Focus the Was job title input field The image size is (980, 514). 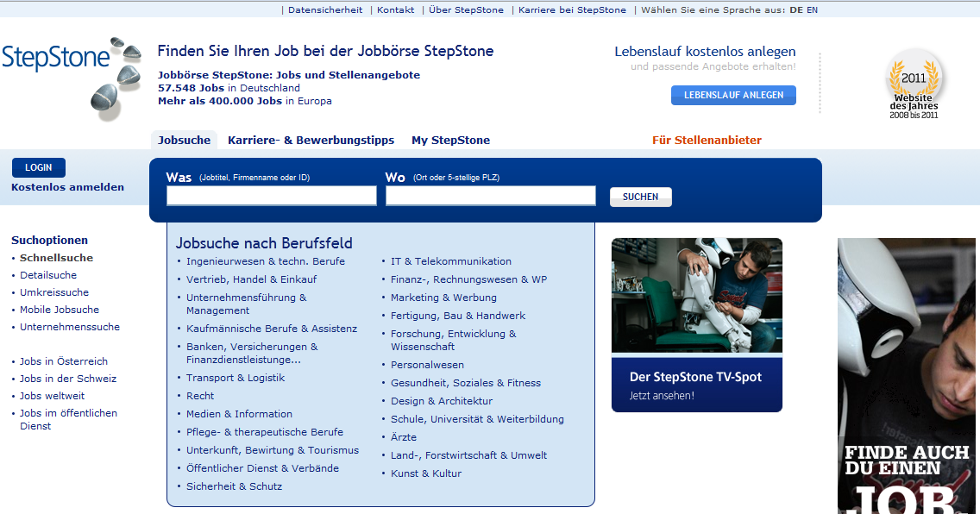point(271,196)
